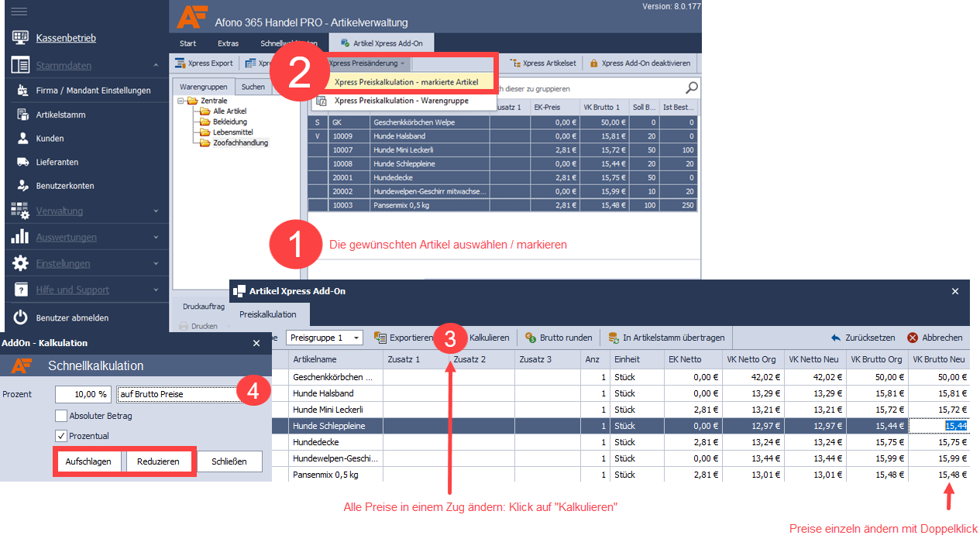Select the Bekleidung tree item
Screen dimensions: 980x542
(230, 122)
